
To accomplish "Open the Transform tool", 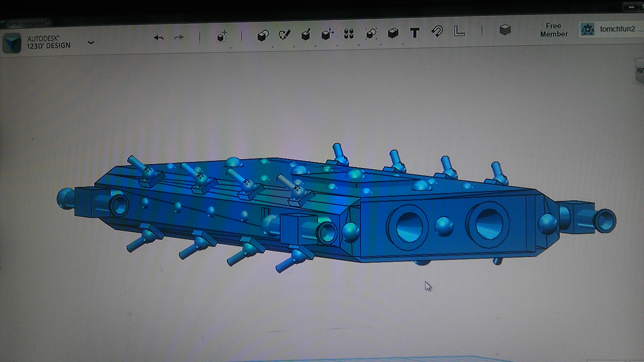I will [x=221, y=36].
